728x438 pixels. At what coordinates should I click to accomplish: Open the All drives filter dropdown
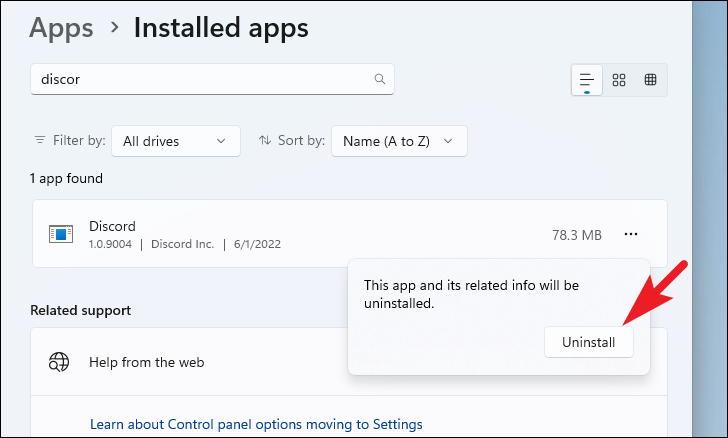[175, 141]
